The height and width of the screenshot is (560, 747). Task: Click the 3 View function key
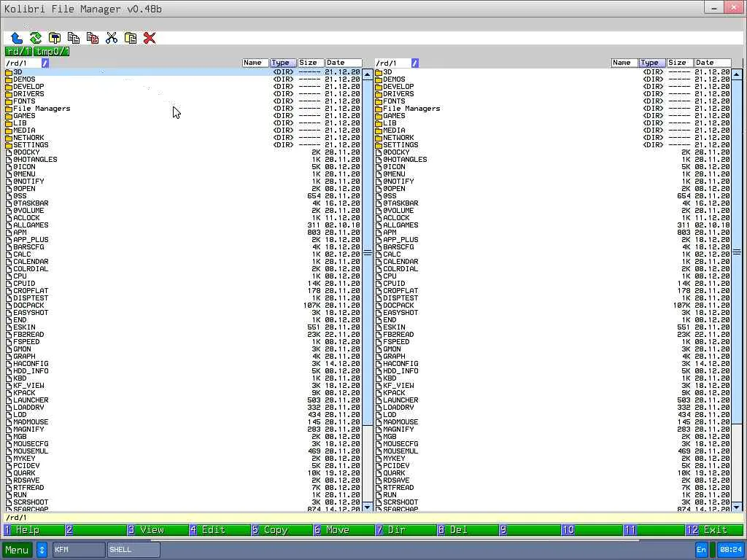click(x=158, y=530)
